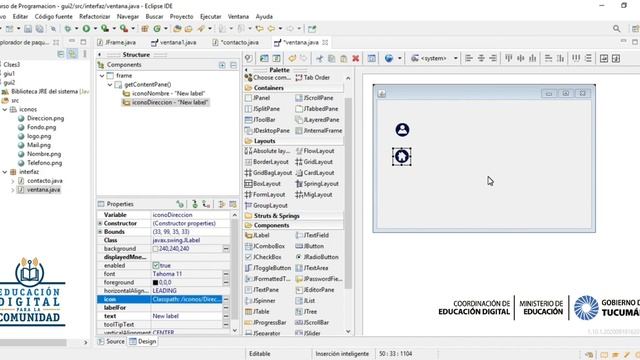The height and width of the screenshot is (360, 640).
Task: Select Telefono.png in package explorer
Action: (40, 163)
